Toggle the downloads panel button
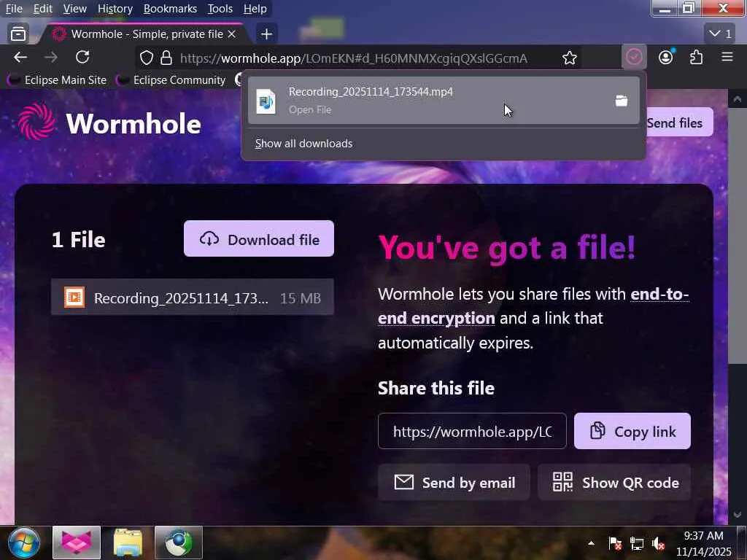The height and width of the screenshot is (560, 747). point(634,58)
